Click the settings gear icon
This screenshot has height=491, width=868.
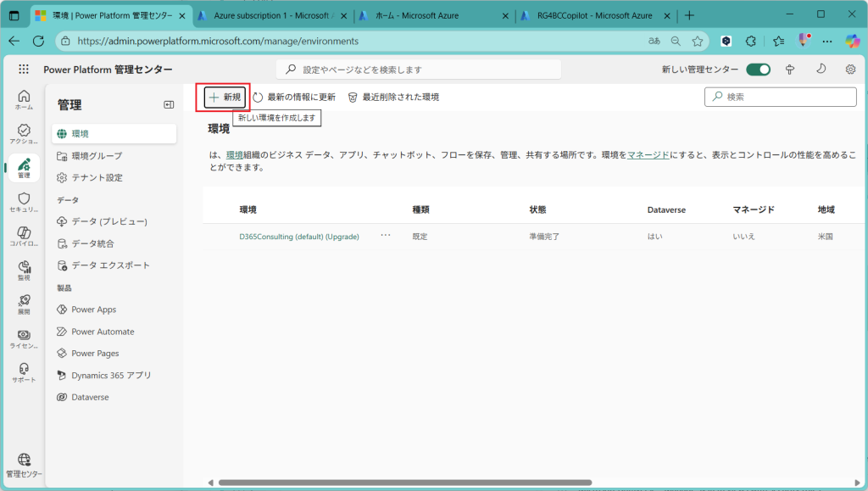pos(850,70)
